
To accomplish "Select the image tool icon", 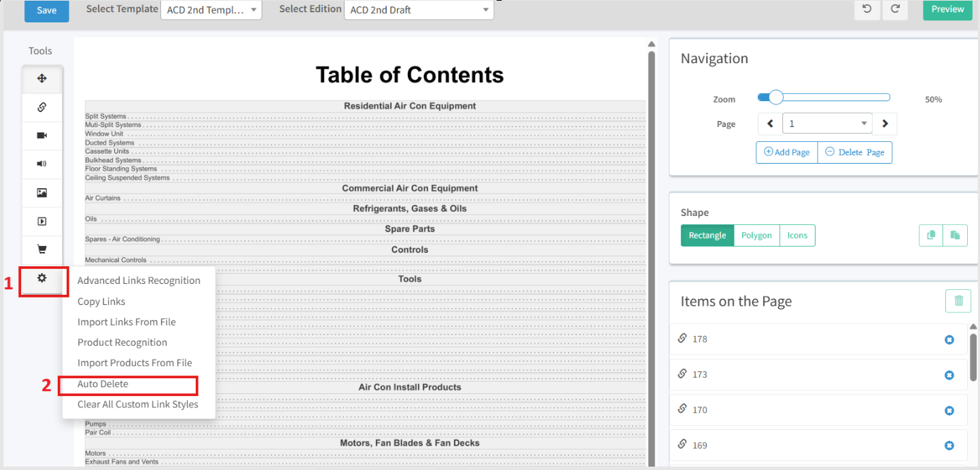I will [41, 193].
